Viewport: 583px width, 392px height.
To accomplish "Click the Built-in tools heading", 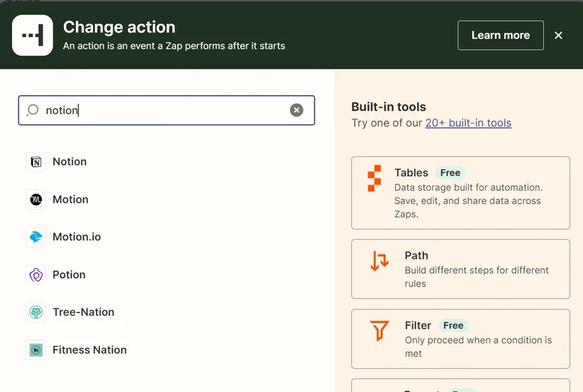I will tap(389, 107).
